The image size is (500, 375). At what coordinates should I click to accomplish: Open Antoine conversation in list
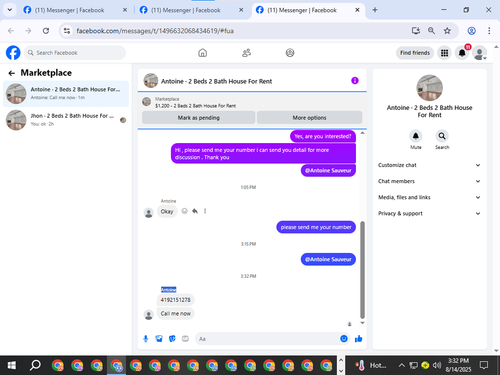tap(66, 94)
